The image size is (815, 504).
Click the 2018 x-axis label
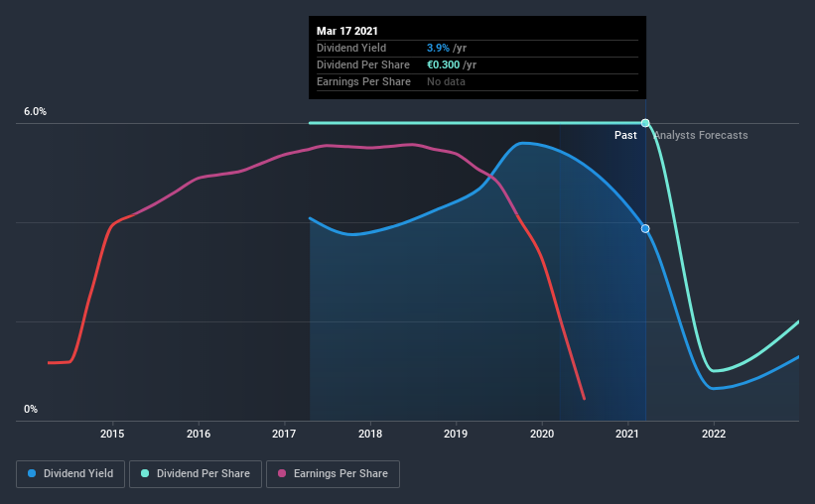click(x=370, y=434)
